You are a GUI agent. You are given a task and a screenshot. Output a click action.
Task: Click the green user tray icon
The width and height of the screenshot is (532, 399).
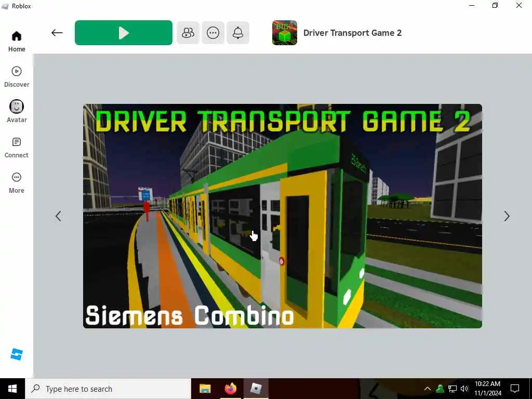pyautogui.click(x=440, y=389)
